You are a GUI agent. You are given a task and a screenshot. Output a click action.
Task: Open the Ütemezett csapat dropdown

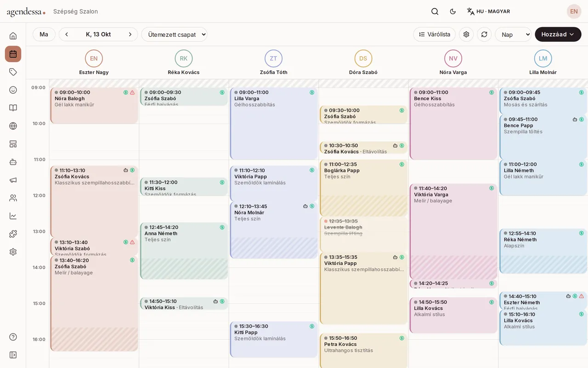pos(174,34)
